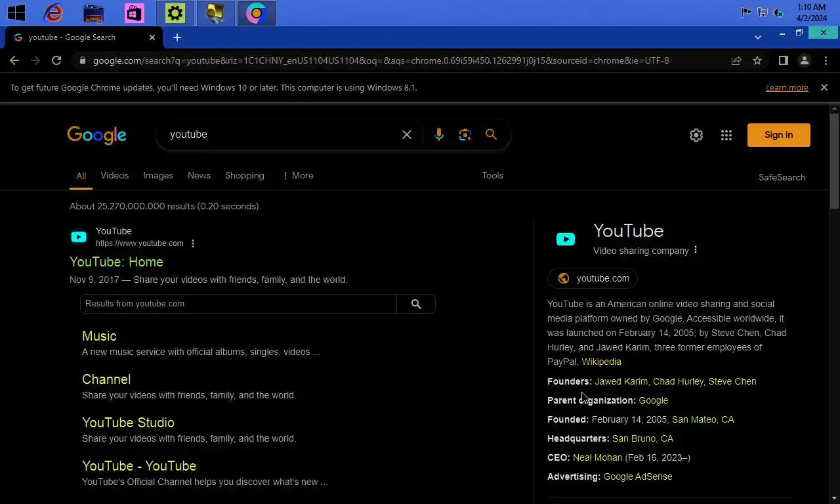
Task: Launch Internet Explorer from taskbar
Action: [53, 12]
